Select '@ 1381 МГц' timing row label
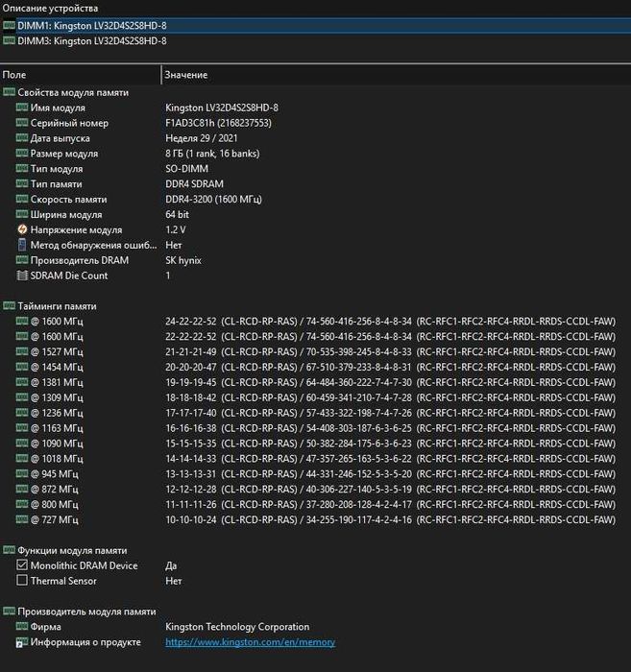 57,382
